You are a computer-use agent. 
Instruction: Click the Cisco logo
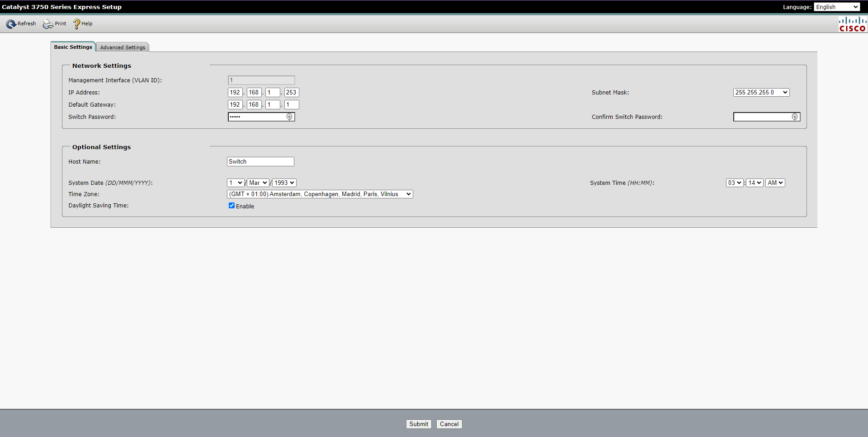click(852, 24)
